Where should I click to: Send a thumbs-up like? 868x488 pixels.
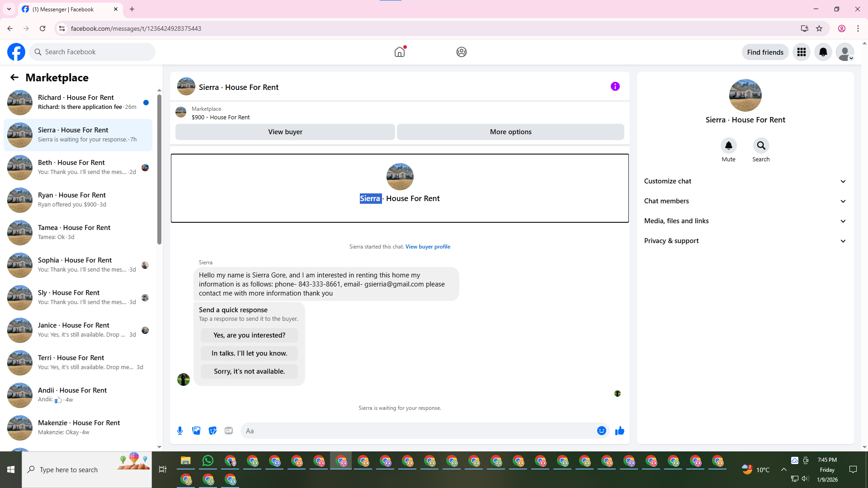[x=619, y=431]
